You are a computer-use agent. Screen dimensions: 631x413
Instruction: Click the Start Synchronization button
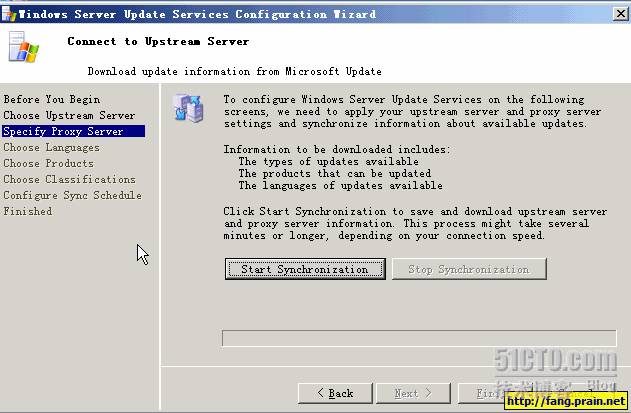(305, 269)
